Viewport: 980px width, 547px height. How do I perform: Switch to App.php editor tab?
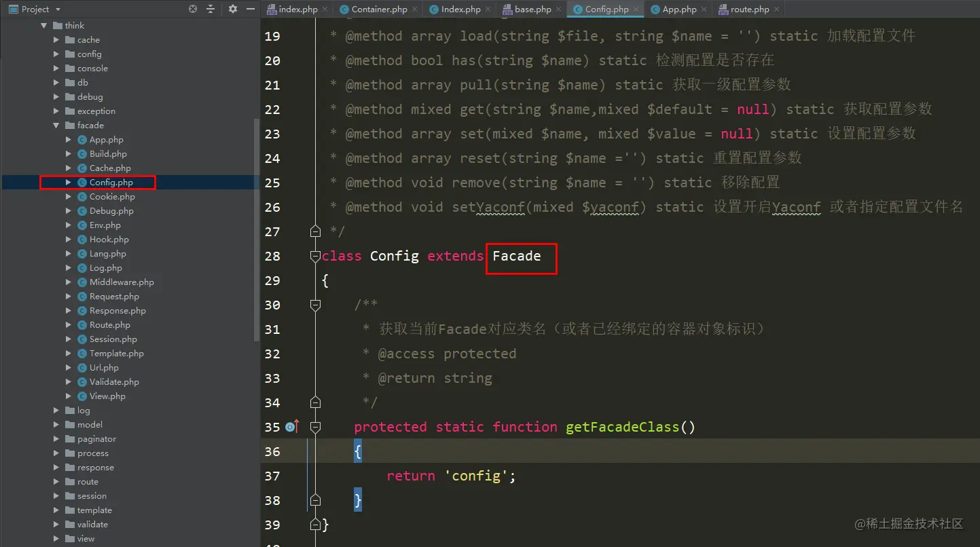click(x=679, y=10)
